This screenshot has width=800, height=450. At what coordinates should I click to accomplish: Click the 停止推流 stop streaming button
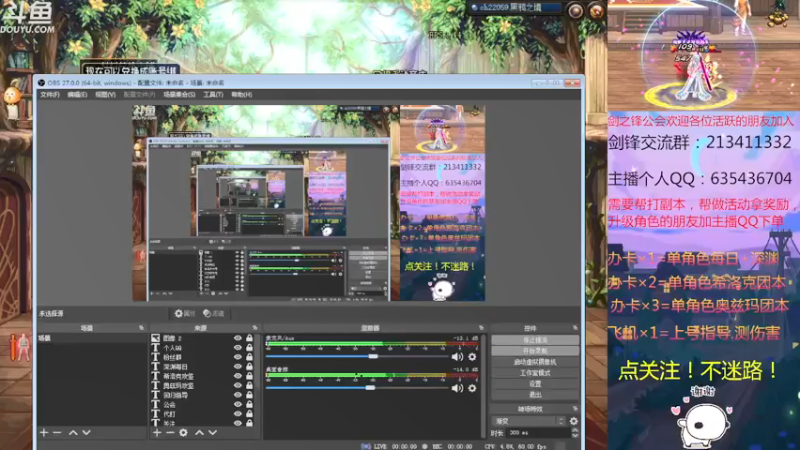tap(535, 340)
